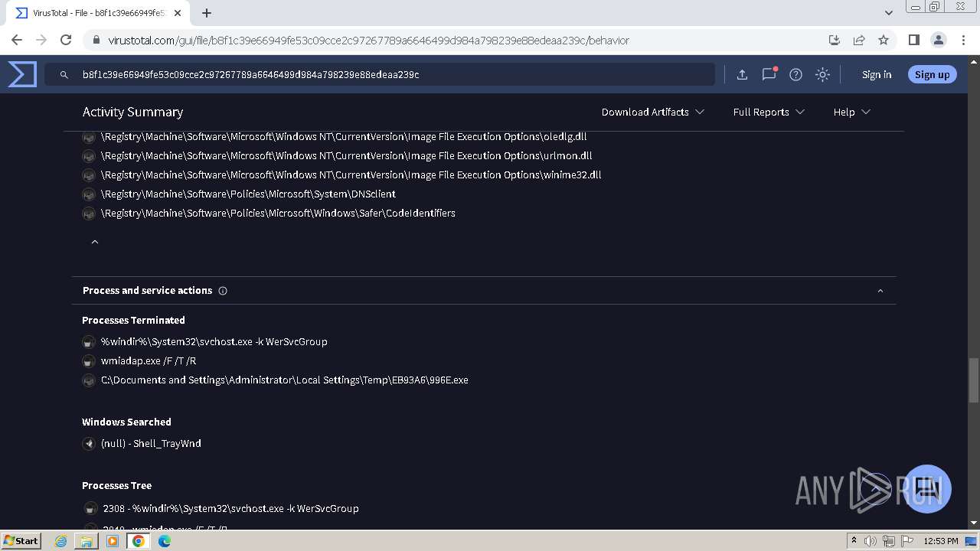
Task: Select wmiadap.exe /F /T /R text
Action: [x=149, y=360]
